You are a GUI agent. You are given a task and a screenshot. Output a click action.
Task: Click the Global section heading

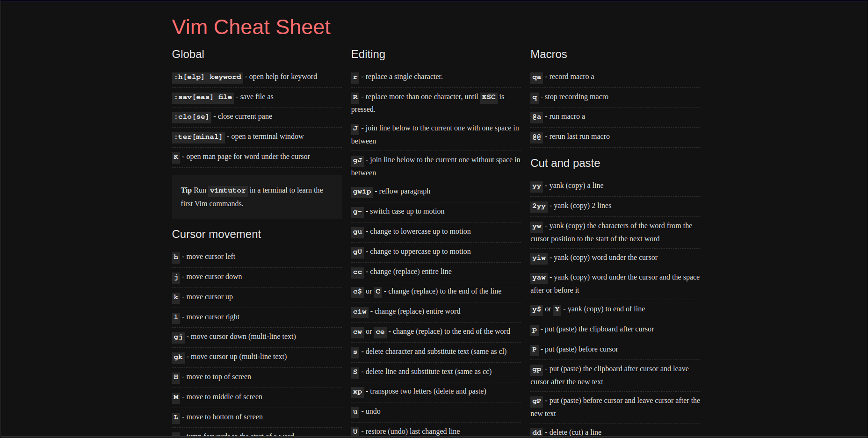point(188,54)
